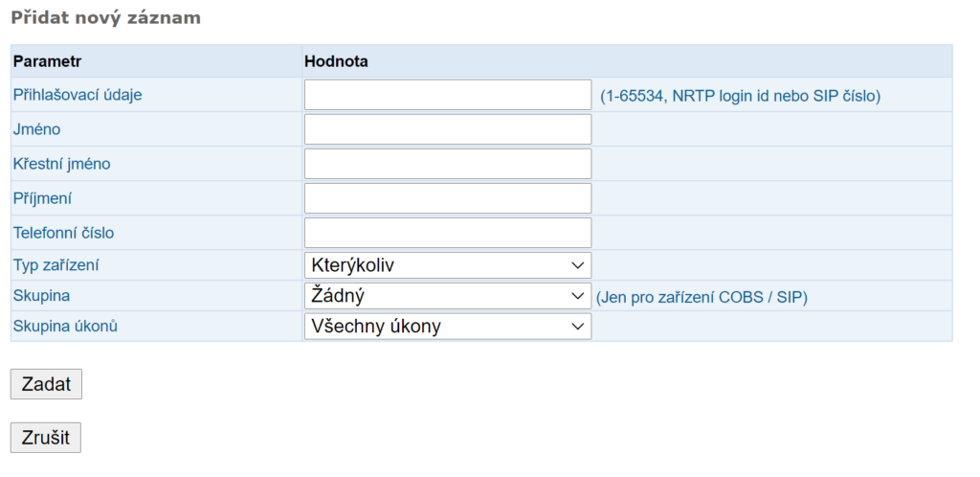
Task: Cancel using the Zrušit button
Action: pyautogui.click(x=46, y=438)
